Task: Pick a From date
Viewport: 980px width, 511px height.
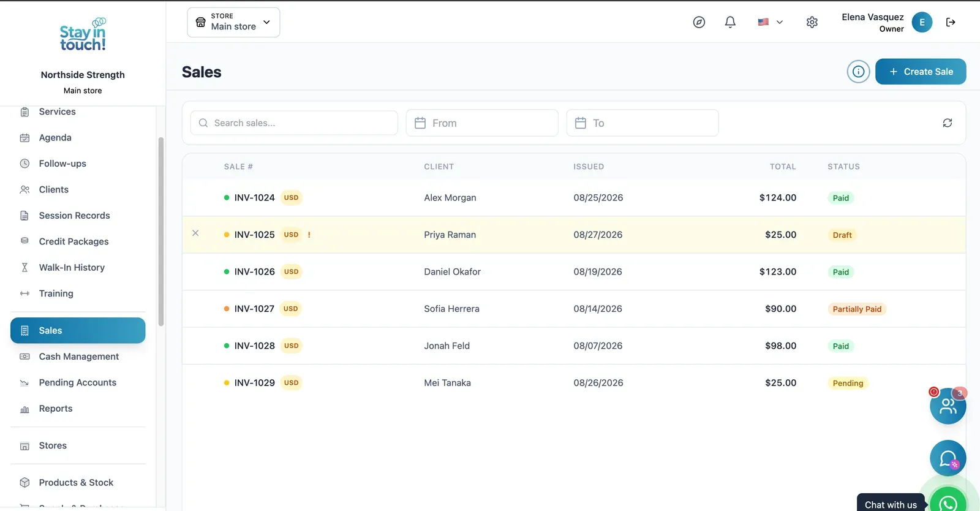Action: pos(482,123)
